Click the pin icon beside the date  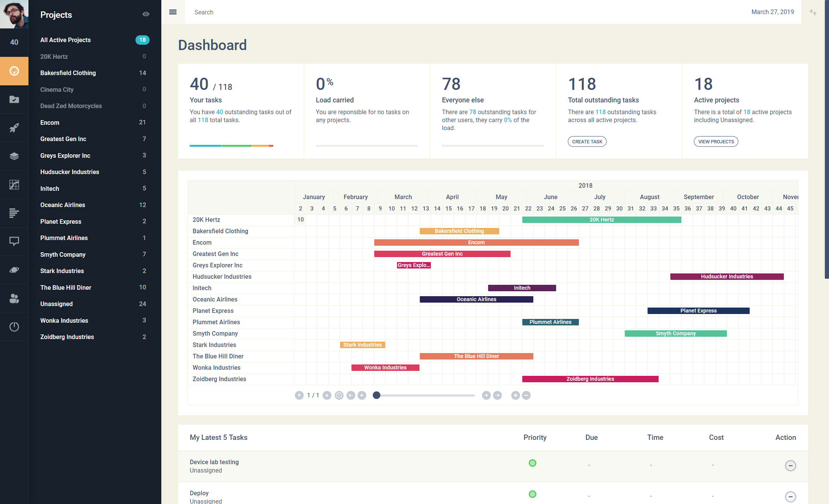tap(813, 12)
